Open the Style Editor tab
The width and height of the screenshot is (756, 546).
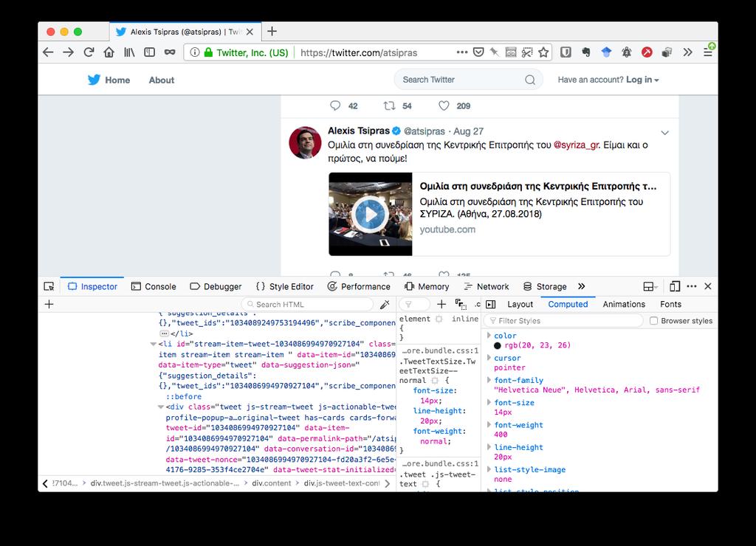click(285, 286)
